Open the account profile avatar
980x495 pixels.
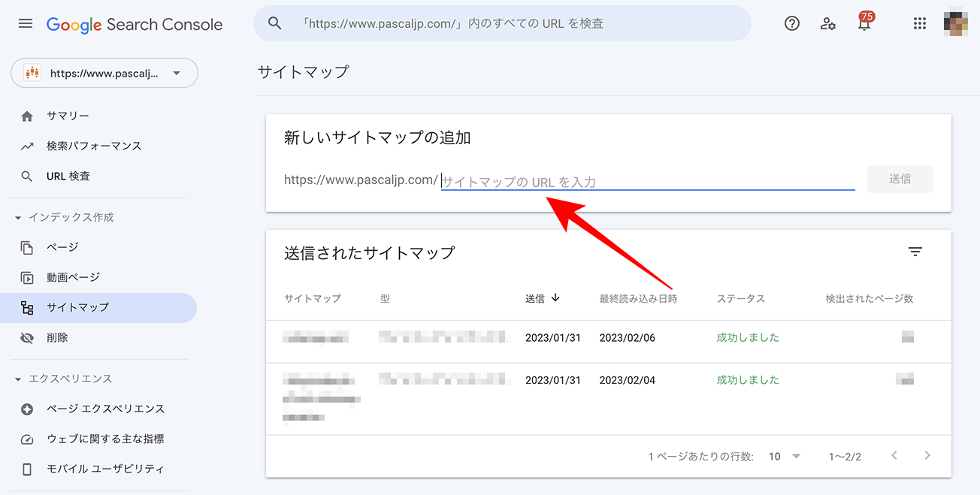pos(956,23)
